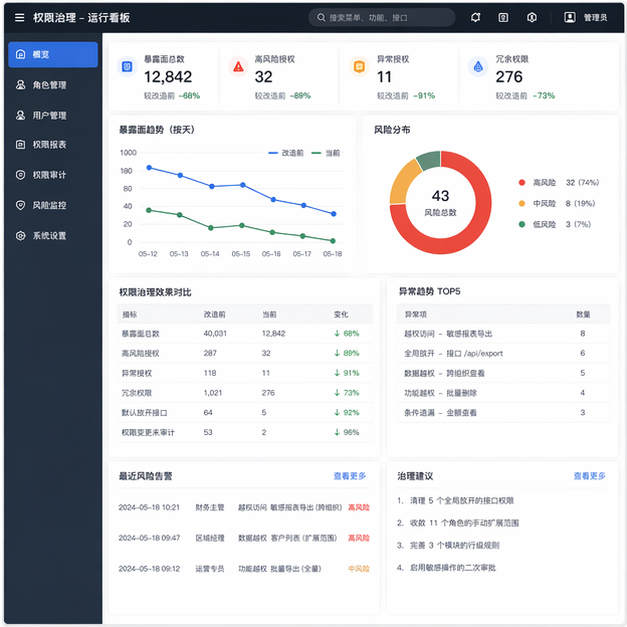Viewport: 627px width, 627px height.
Task: Click the orange medium-risk donut segment
Action: click(x=403, y=182)
